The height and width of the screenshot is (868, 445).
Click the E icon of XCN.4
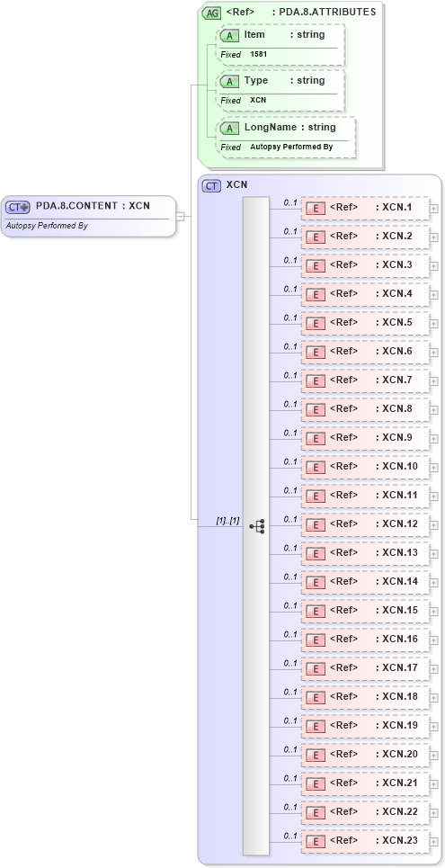pos(316,295)
